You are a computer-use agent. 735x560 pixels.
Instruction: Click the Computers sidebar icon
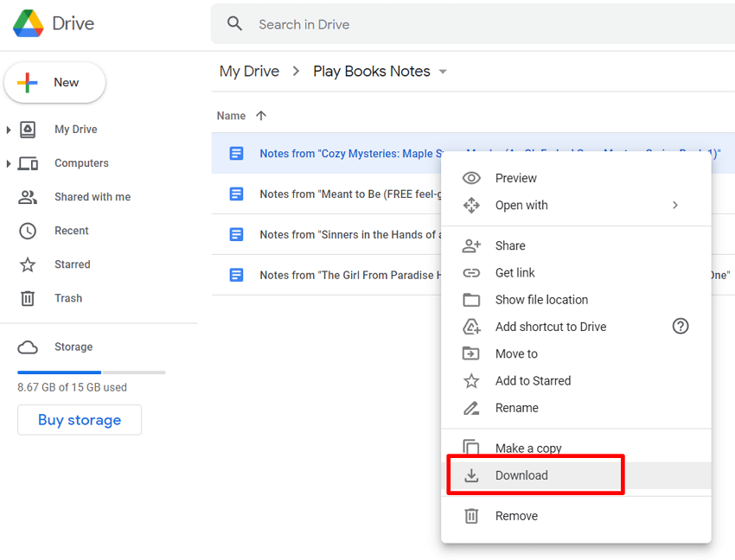point(28,163)
